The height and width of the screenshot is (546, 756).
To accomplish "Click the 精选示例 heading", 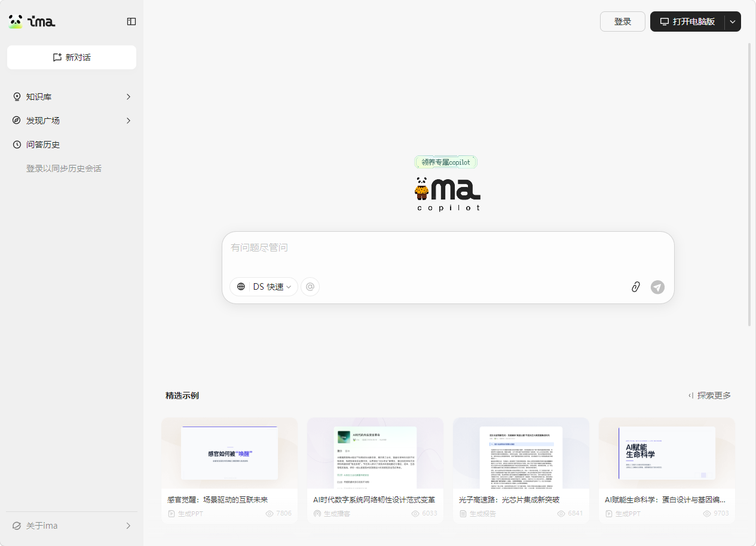I will (182, 395).
